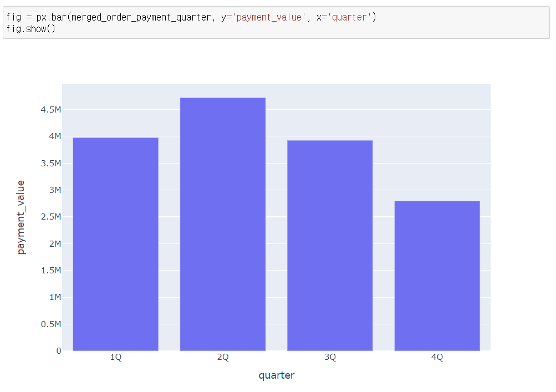This screenshot has width=556, height=392.
Task: Click the 2Q bar in the chart
Action: [223, 224]
